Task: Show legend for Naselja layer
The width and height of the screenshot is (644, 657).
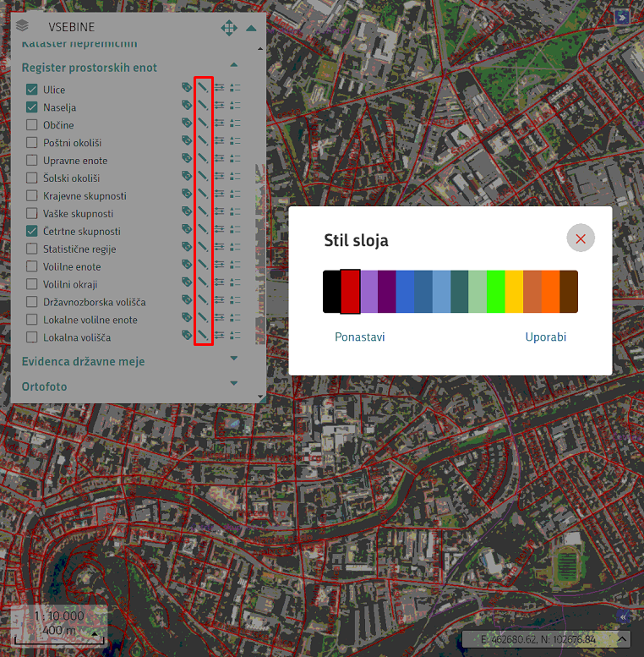Action: 235,105
